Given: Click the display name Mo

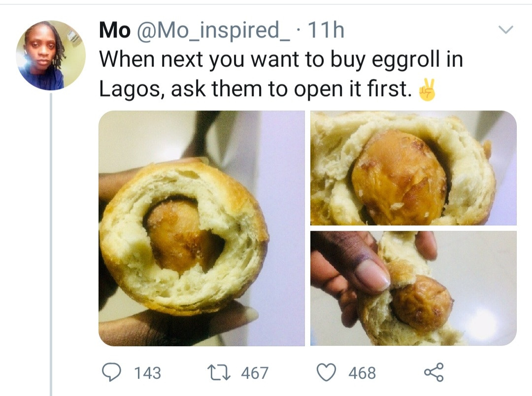Looking at the screenshot, I should coord(114,31).
